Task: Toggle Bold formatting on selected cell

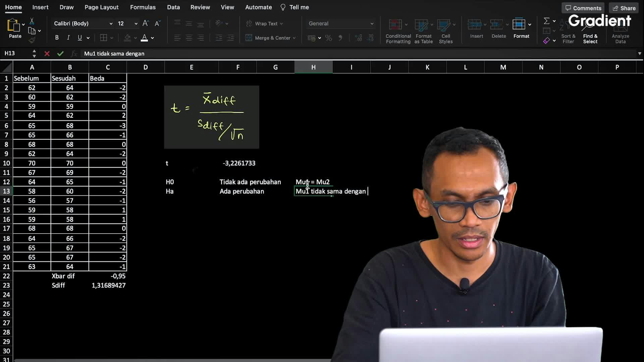Action: [x=57, y=38]
